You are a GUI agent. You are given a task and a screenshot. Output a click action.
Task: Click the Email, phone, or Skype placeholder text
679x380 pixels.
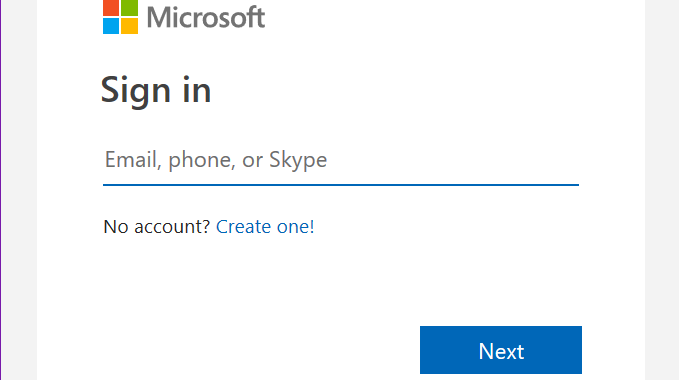click(x=216, y=160)
